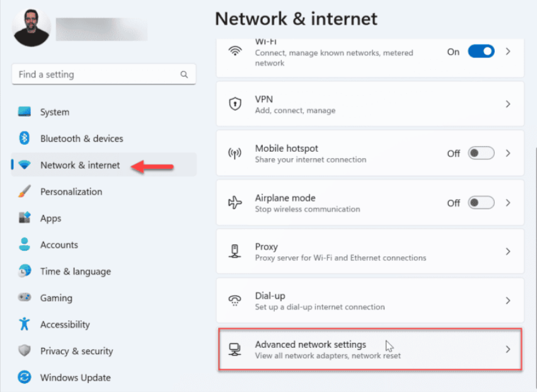Expand the Dial-up section chevron
Screen dimensions: 537x392
(508, 301)
